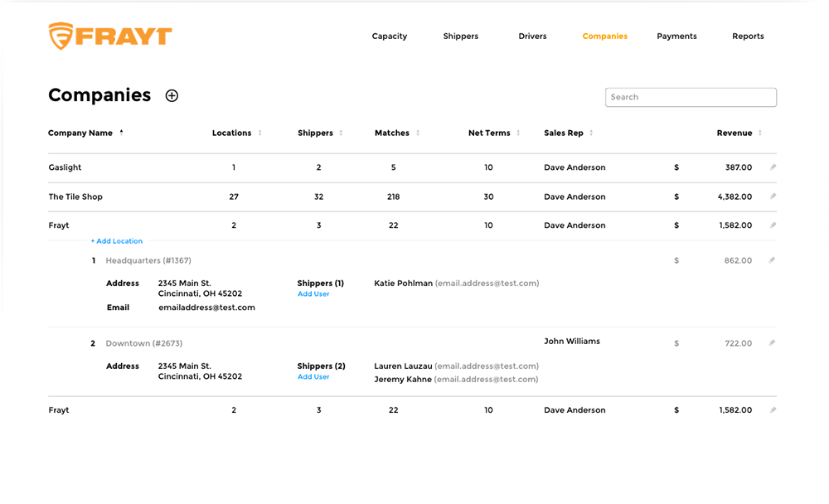Click shipper Lauren Lauzau

(x=404, y=366)
